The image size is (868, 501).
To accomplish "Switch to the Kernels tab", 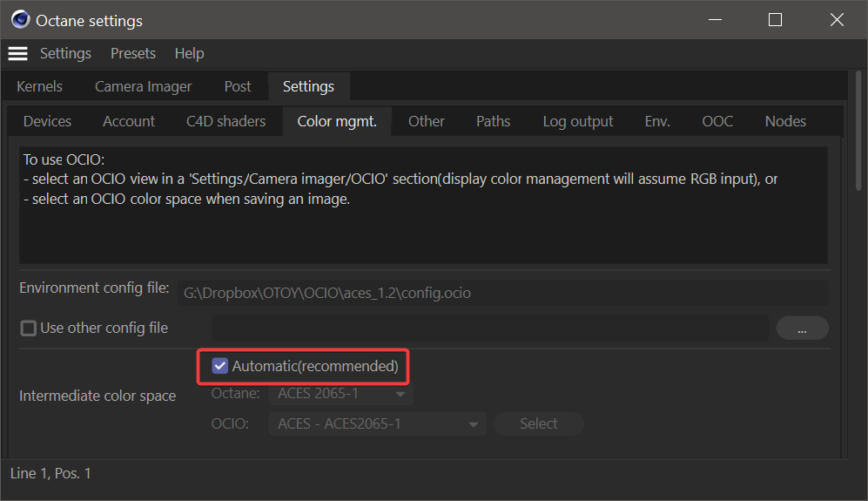I will 39,86.
